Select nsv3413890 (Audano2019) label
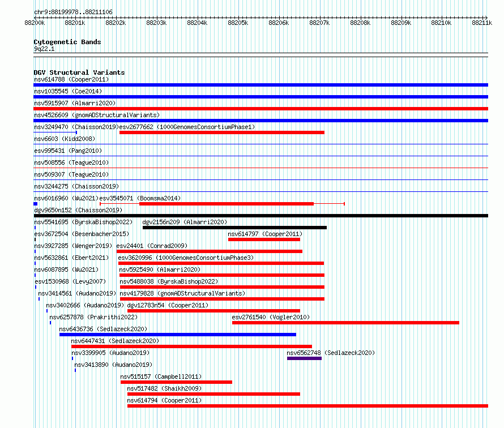The image size is (504, 428). coord(113,365)
